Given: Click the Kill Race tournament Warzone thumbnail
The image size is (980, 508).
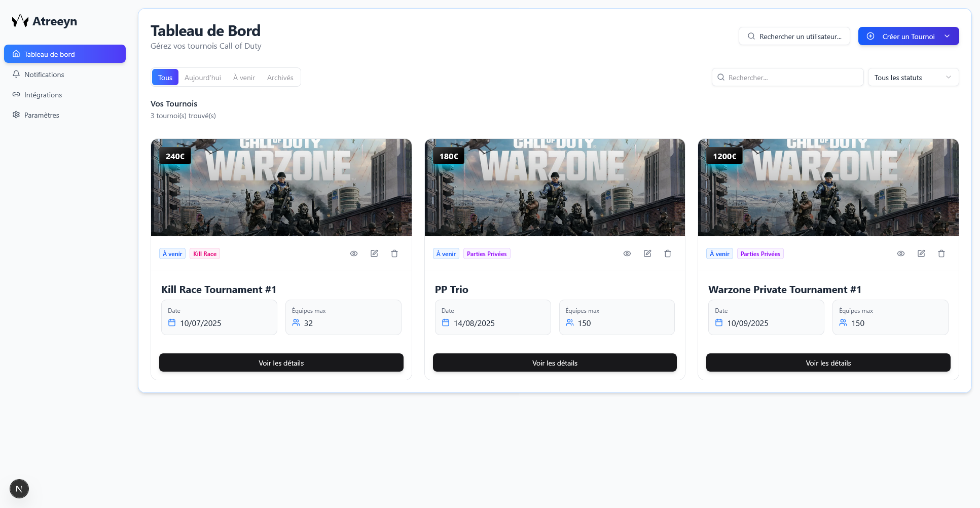Looking at the screenshot, I should point(281,188).
